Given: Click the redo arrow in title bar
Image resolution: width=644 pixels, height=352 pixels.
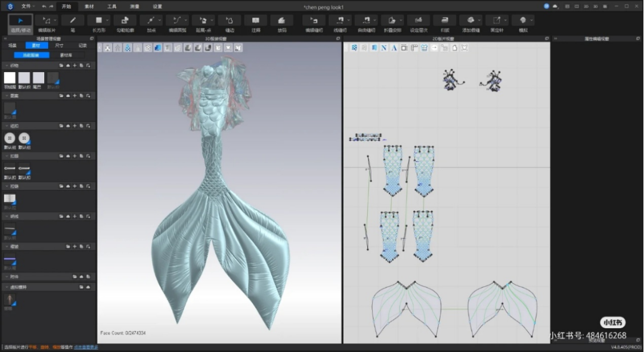Looking at the screenshot, I should tap(51, 6).
